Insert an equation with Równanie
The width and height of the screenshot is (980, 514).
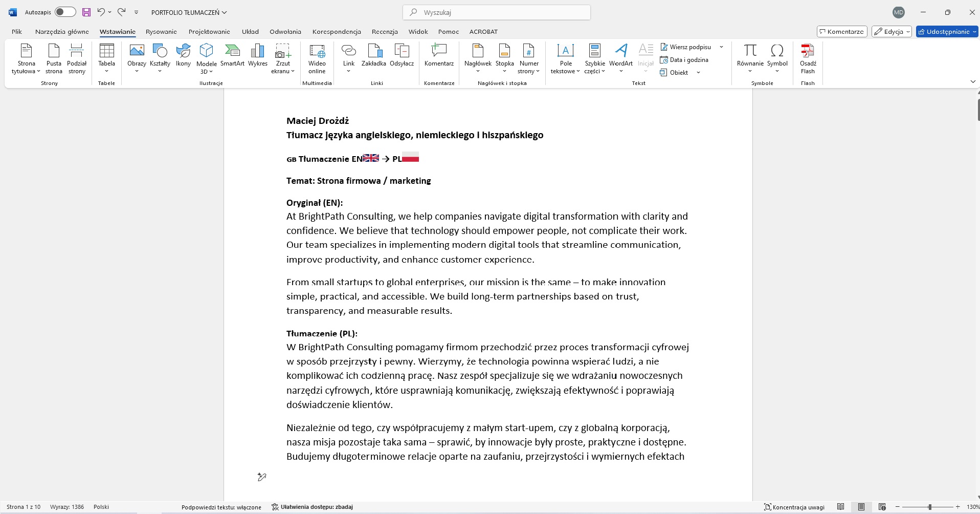point(750,59)
